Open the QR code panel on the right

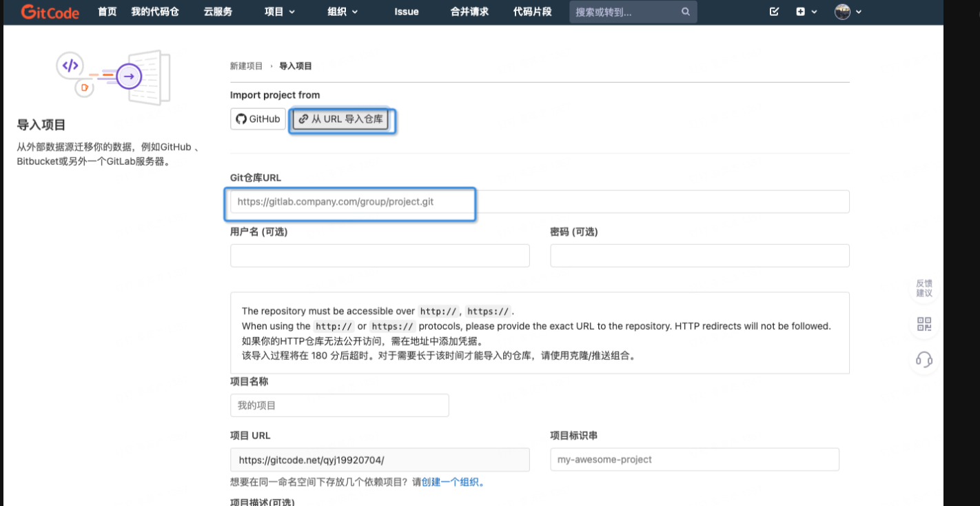(x=923, y=324)
